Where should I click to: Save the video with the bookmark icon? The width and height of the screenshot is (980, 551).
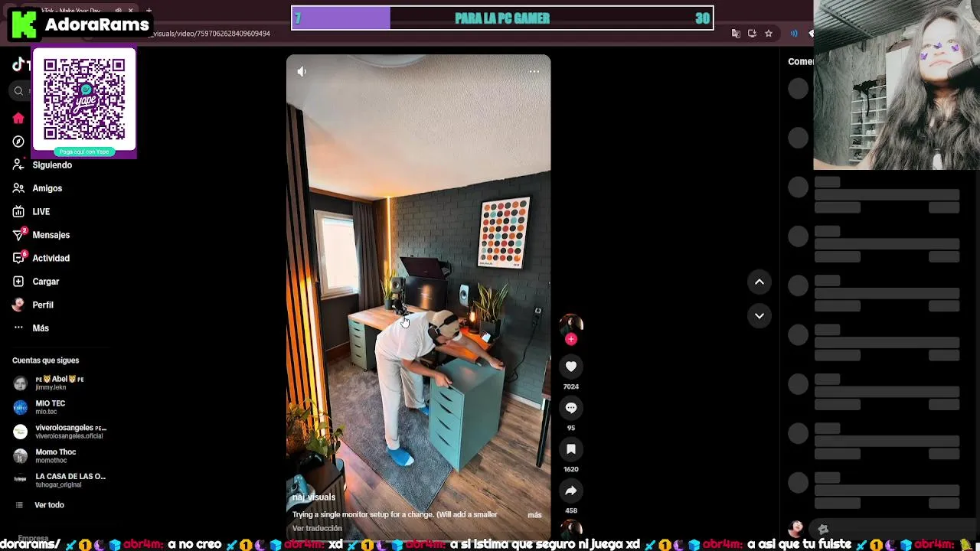pos(571,449)
